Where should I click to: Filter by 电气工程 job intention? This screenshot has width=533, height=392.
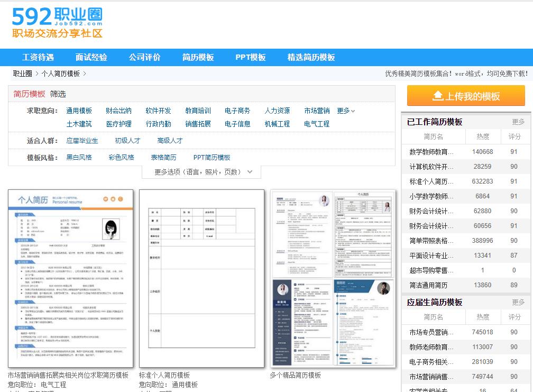pos(317,124)
